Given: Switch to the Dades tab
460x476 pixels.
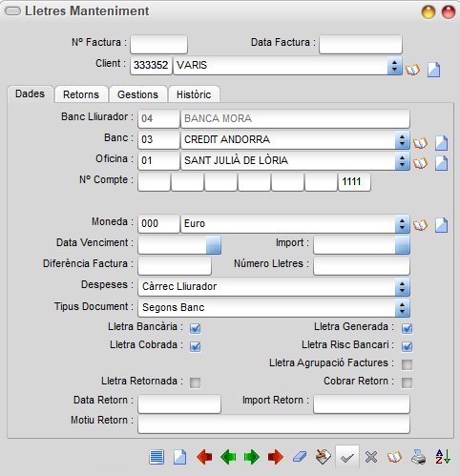Looking at the screenshot, I should point(31,94).
